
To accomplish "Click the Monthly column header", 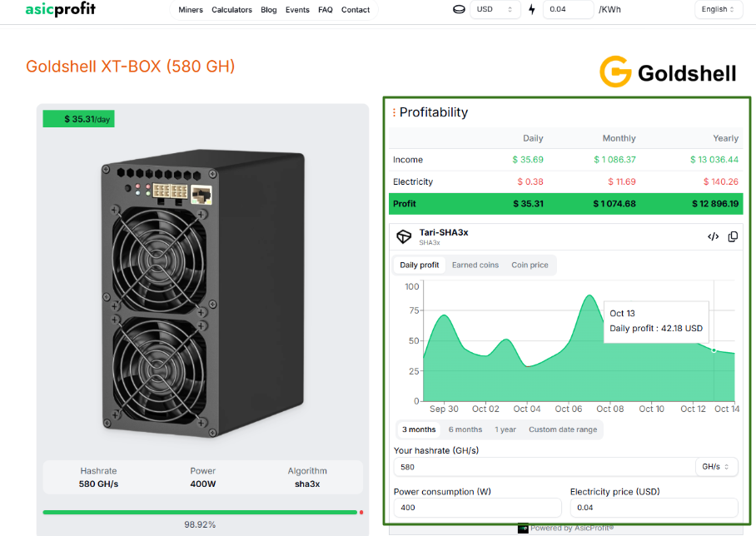I will [x=619, y=138].
